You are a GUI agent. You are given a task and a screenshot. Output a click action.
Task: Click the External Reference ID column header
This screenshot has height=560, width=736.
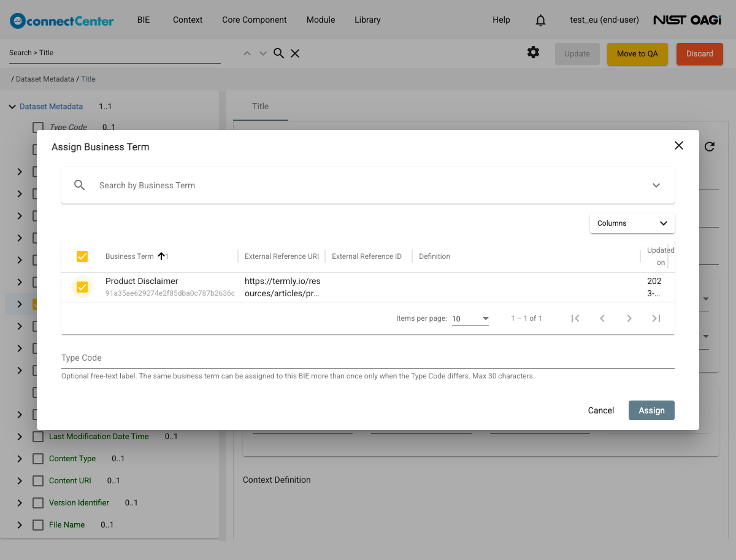(367, 256)
